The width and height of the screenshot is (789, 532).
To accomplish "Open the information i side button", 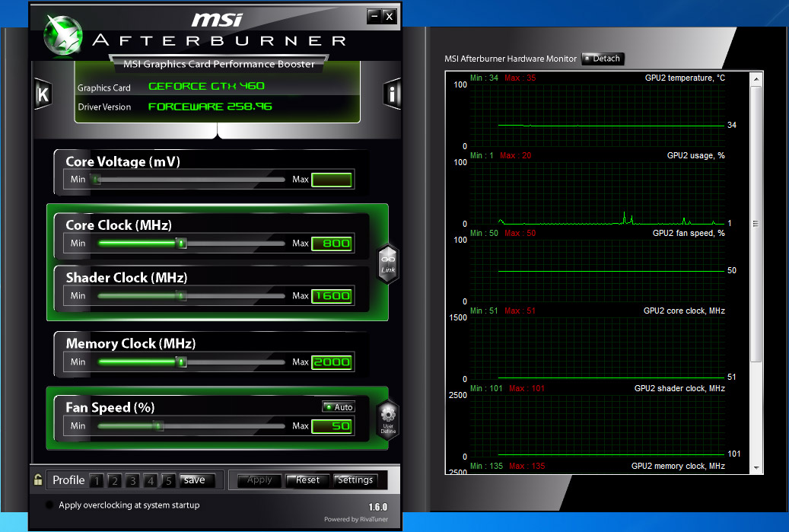I will coord(392,94).
